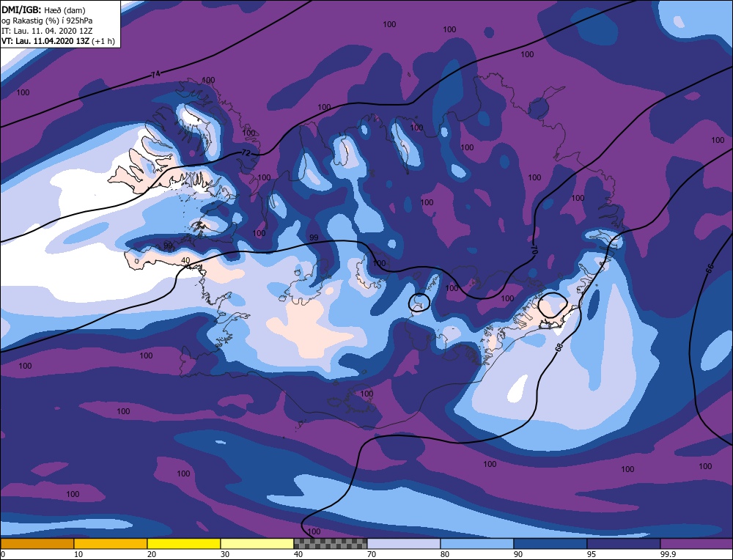Click the checkered gray 40–70 legend swatch
The image size is (733, 560).
pos(330,544)
